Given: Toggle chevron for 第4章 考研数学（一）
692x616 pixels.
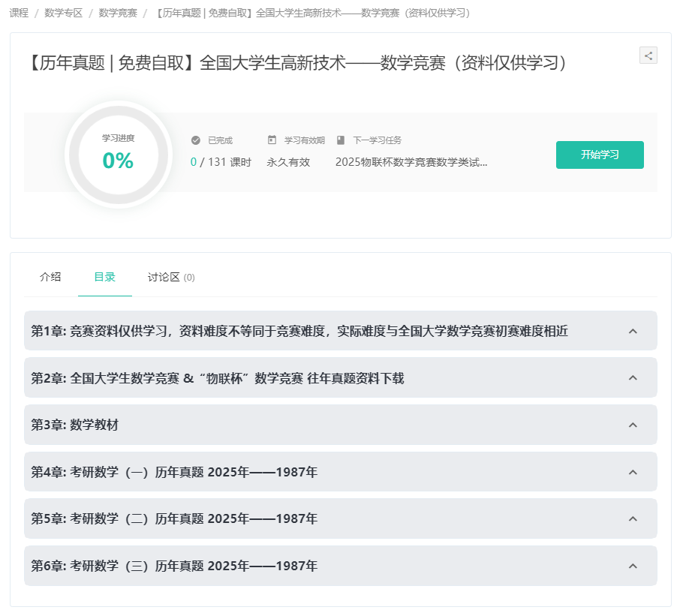Looking at the screenshot, I should (633, 472).
